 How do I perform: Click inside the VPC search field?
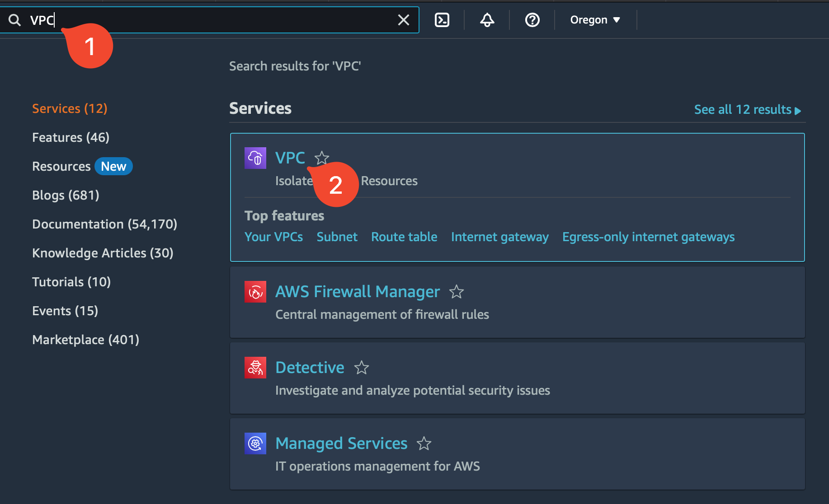[181, 20]
